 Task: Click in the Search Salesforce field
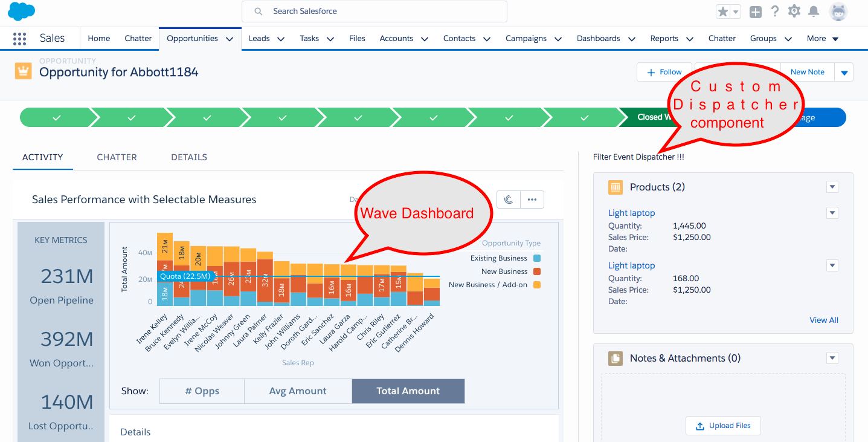[374, 11]
